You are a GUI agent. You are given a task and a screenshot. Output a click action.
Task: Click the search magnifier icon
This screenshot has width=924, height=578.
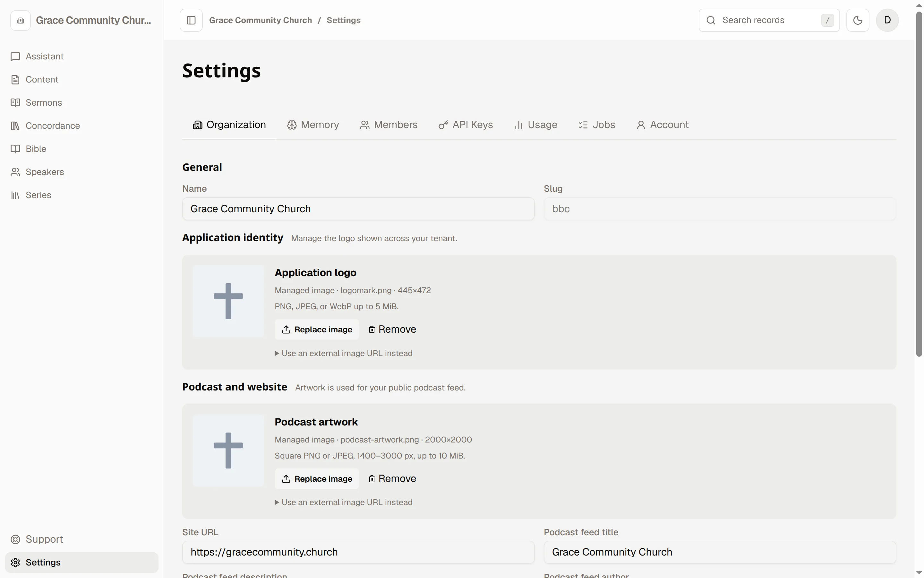[x=711, y=20]
